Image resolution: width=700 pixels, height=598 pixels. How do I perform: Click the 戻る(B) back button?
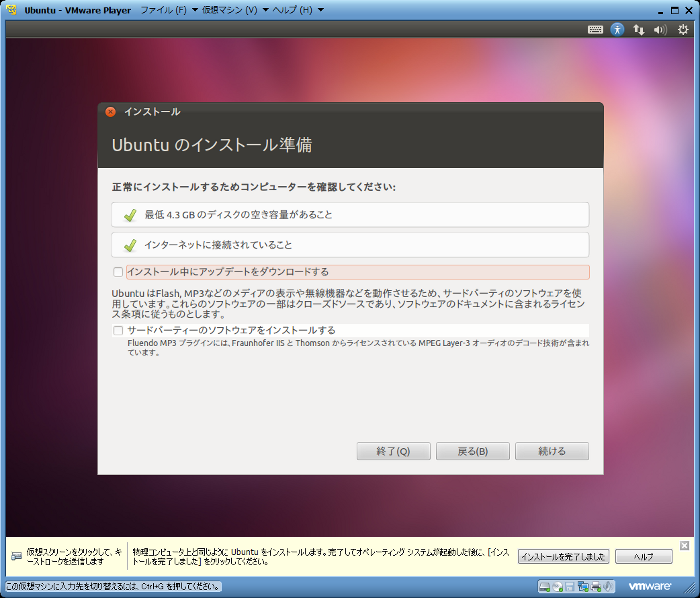(x=472, y=451)
